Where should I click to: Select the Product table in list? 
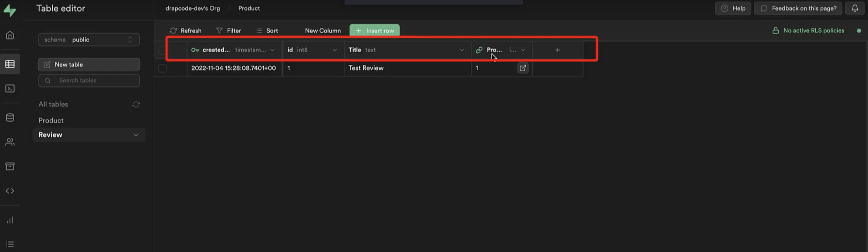coord(51,120)
